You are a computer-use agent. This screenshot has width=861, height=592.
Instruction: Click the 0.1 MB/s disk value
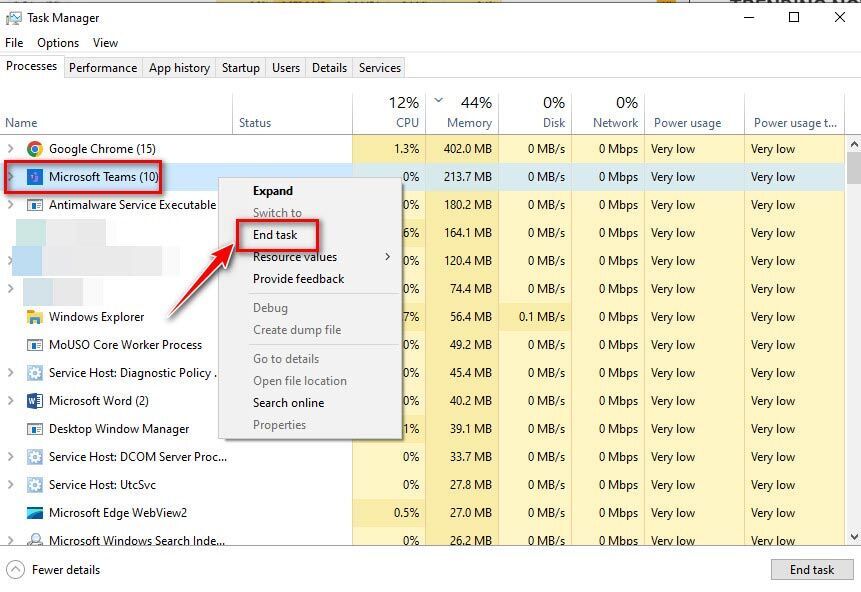coord(542,317)
